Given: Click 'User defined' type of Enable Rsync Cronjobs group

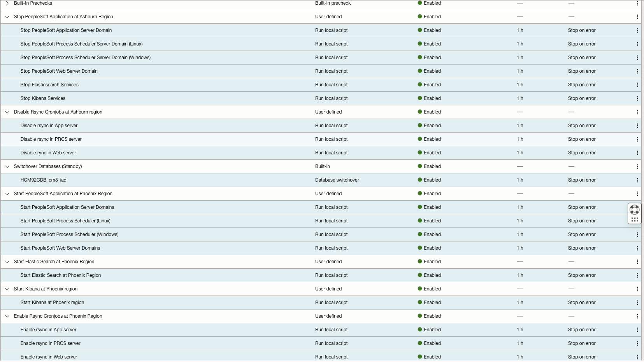Looking at the screenshot, I should click(328, 316).
